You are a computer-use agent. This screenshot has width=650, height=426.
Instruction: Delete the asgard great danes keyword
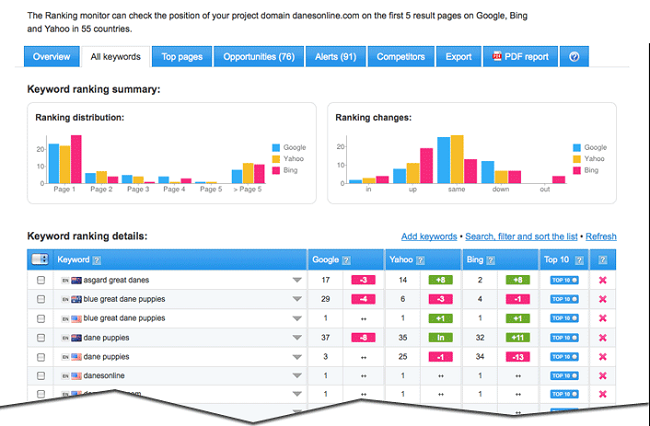point(602,281)
